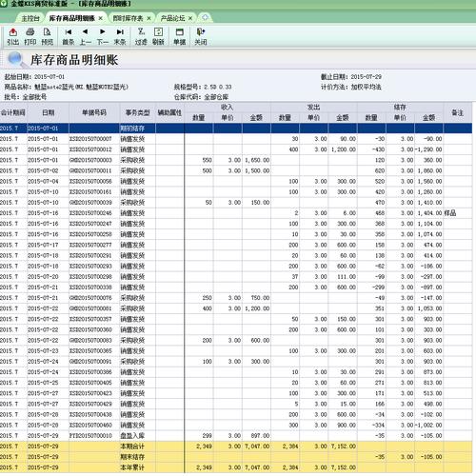
Task: Click the 897.00 income amount cell
Action: [x=260, y=436]
